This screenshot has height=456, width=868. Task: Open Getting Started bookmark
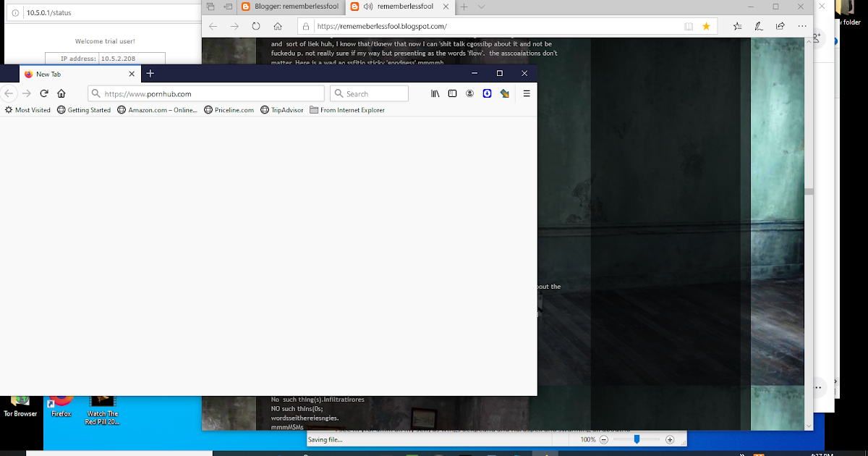pyautogui.click(x=84, y=110)
